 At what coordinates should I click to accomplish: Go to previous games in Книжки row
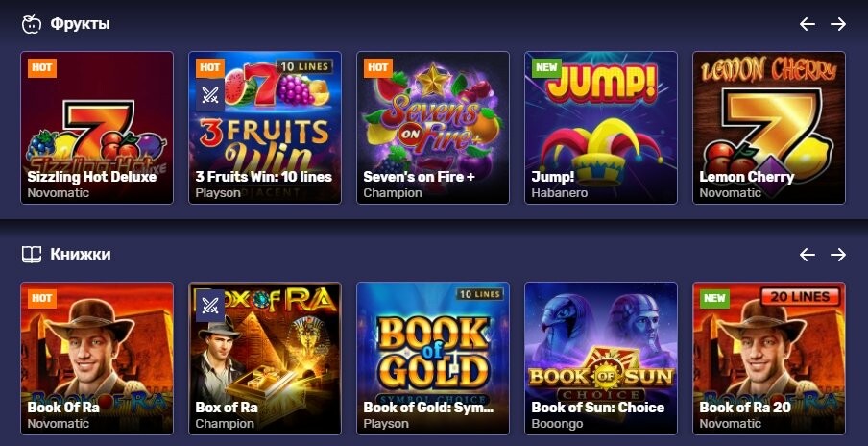(x=808, y=255)
